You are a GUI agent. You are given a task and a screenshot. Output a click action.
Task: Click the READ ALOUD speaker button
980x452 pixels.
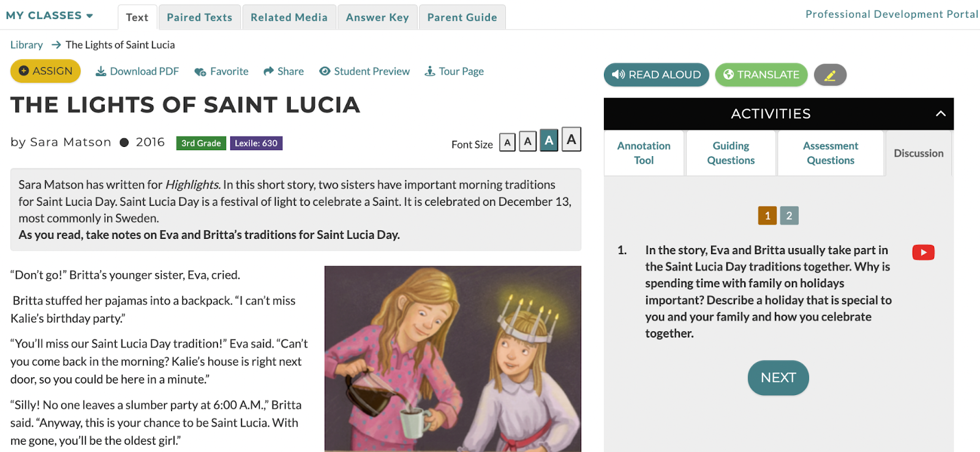pos(656,75)
